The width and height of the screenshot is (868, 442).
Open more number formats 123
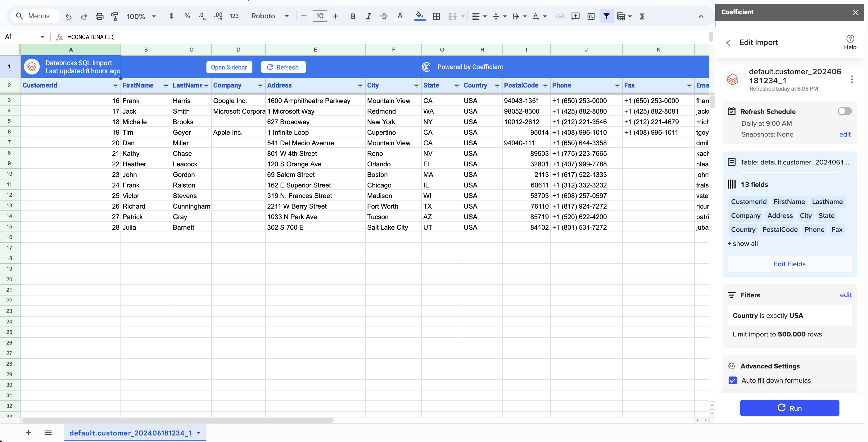[x=234, y=16]
